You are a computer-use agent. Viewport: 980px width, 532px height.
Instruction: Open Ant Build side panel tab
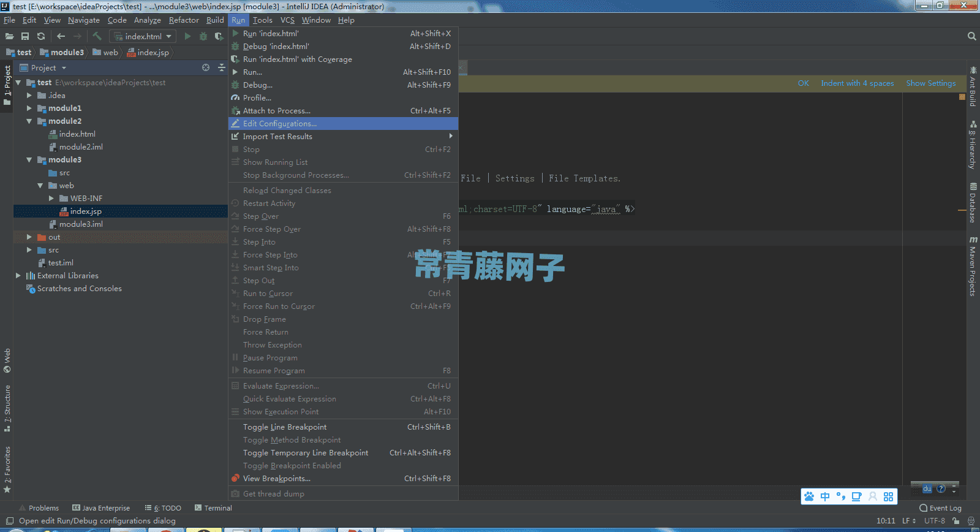pyautogui.click(x=973, y=86)
